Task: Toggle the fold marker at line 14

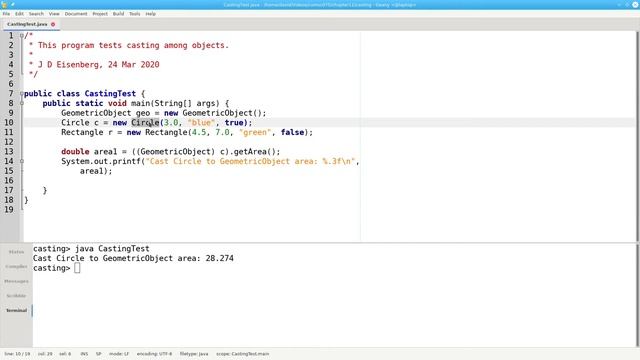Action: (22, 161)
